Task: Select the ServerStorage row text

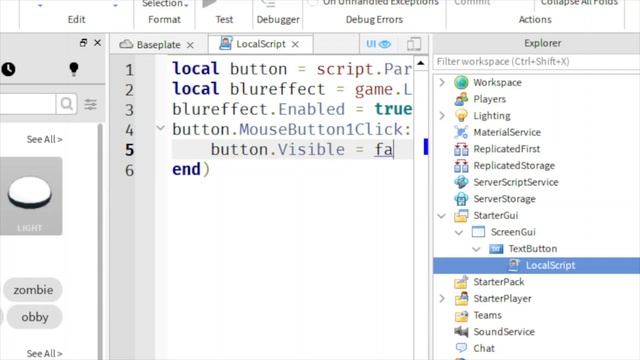Action: coord(504,199)
